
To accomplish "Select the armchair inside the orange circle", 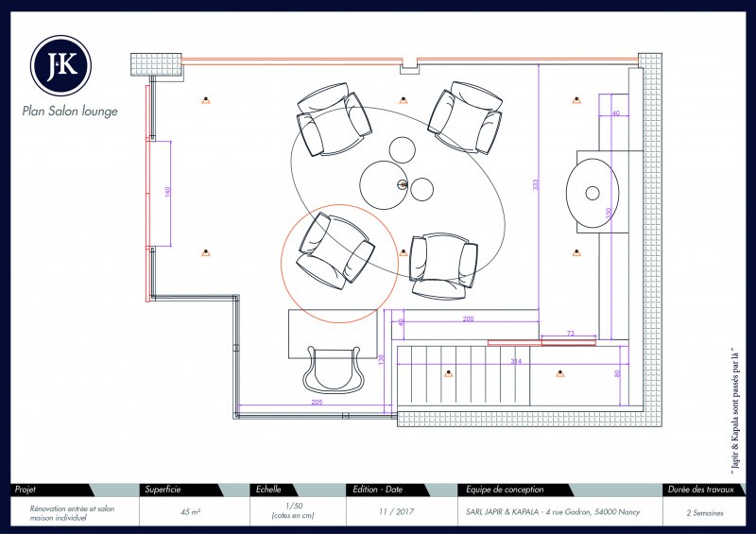I will [x=333, y=250].
